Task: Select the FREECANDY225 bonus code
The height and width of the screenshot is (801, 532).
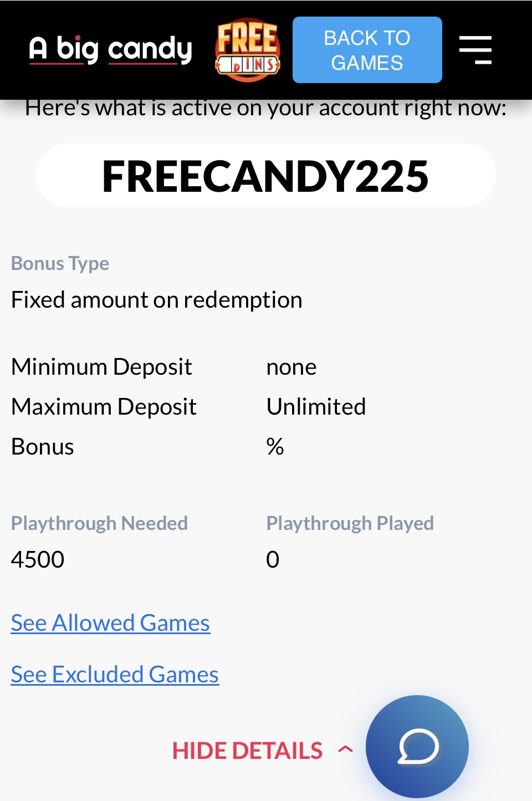Action: [265, 176]
